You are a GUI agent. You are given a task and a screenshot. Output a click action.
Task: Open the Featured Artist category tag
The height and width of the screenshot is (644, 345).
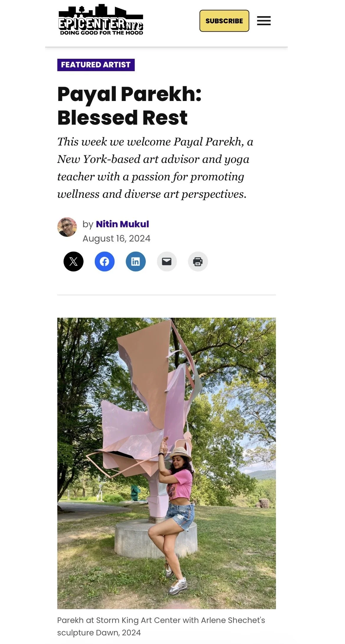[96, 65]
